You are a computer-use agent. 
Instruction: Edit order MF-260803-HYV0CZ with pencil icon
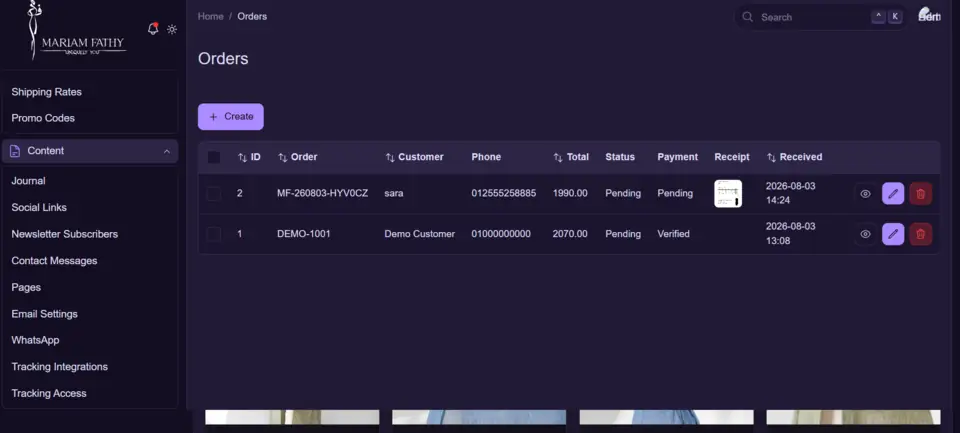pyautogui.click(x=893, y=194)
